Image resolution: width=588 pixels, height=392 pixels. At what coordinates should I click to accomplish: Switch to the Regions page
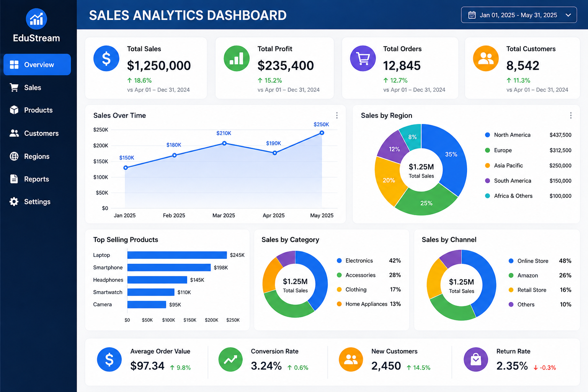click(x=37, y=156)
